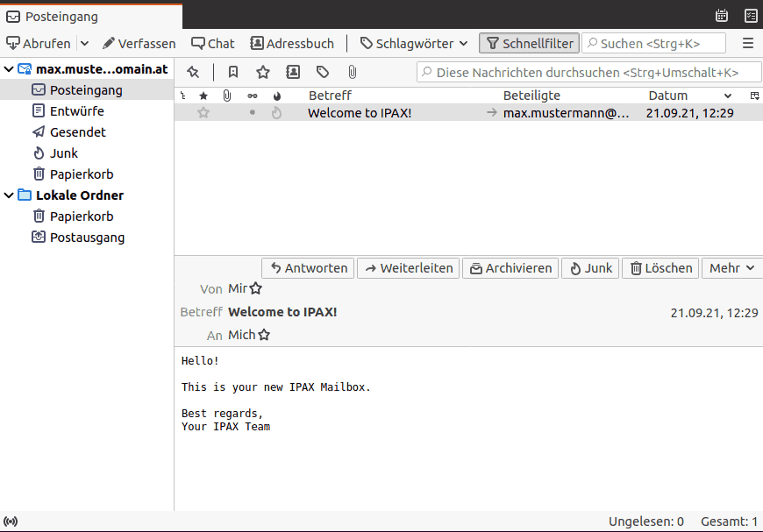
Task: Filter by tags using the tag icon
Action: tap(323, 72)
